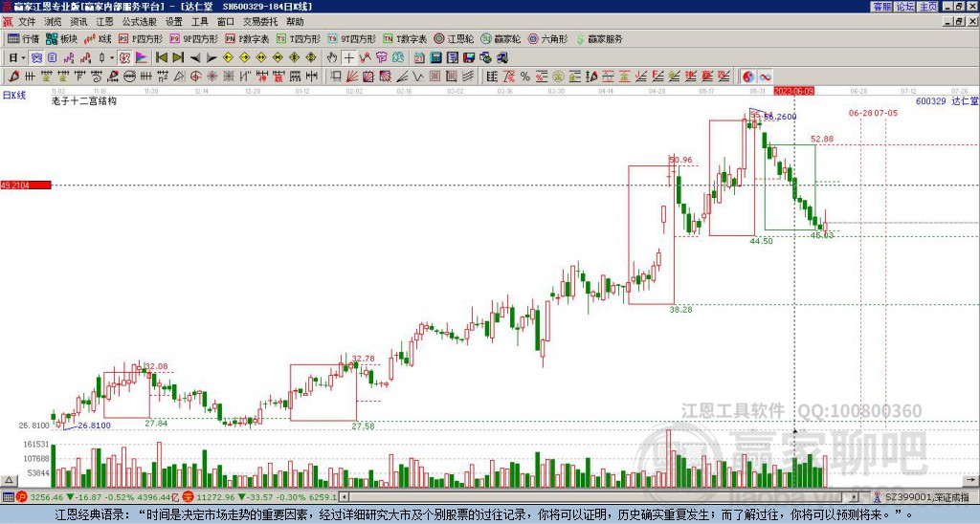Viewport: 980px width, 524px height.
Task: Click horizontal scrollbar right arrow
Action: 855,497
